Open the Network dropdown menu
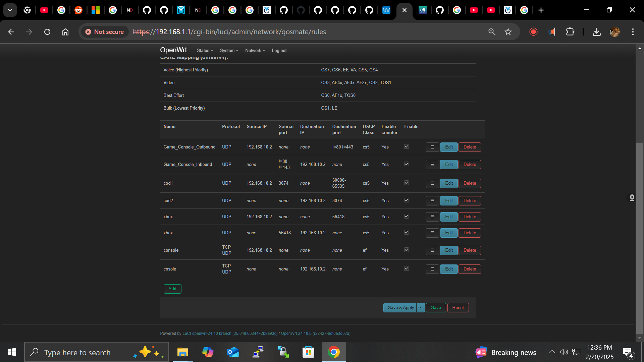This screenshot has width=644, height=362. [255, 50]
